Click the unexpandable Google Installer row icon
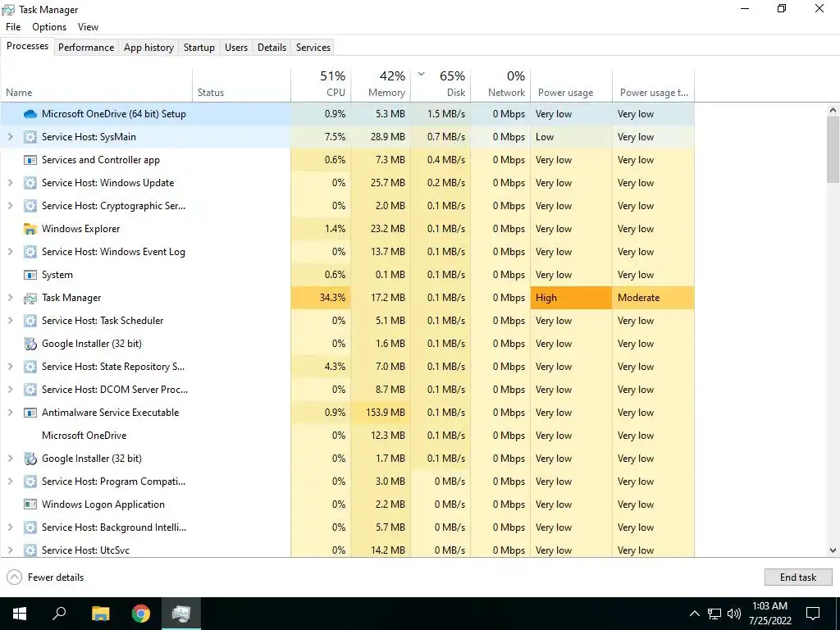840x630 pixels. (30, 344)
